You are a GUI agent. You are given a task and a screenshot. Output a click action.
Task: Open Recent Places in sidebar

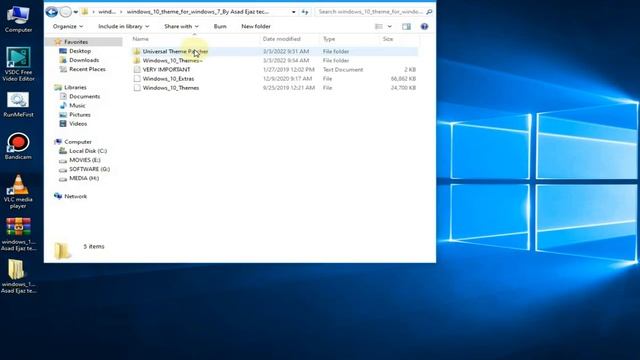87,69
